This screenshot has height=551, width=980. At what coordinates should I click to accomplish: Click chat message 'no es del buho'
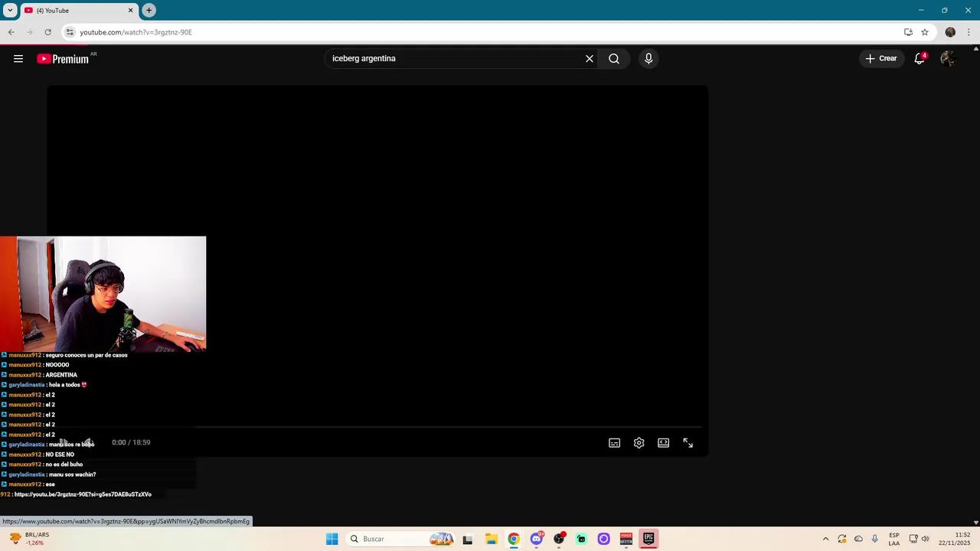coord(64,465)
